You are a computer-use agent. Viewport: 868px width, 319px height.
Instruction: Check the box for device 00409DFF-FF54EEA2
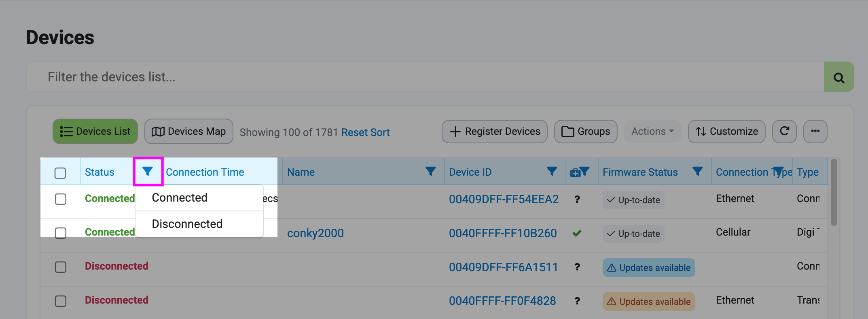coord(60,199)
